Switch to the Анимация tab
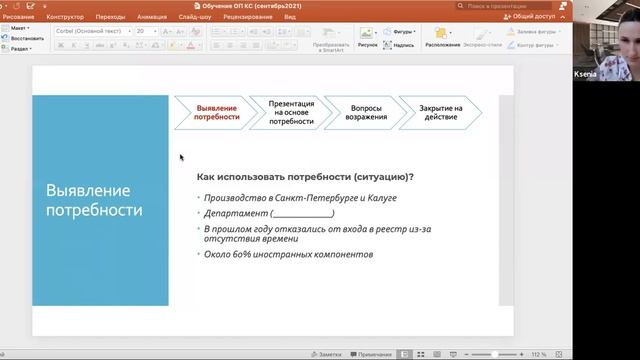 point(152,17)
